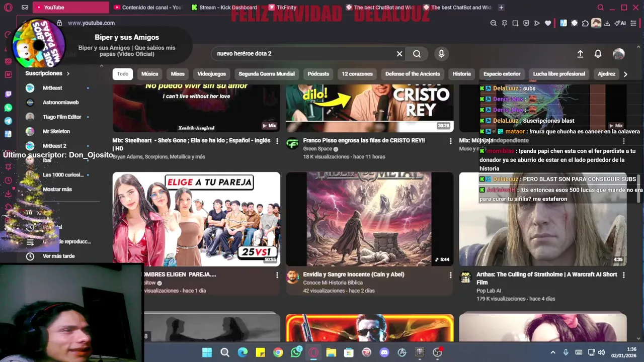Switch to the YouTube browser tab
The height and width of the screenshot is (362, 644).
pyautogui.click(x=70, y=8)
